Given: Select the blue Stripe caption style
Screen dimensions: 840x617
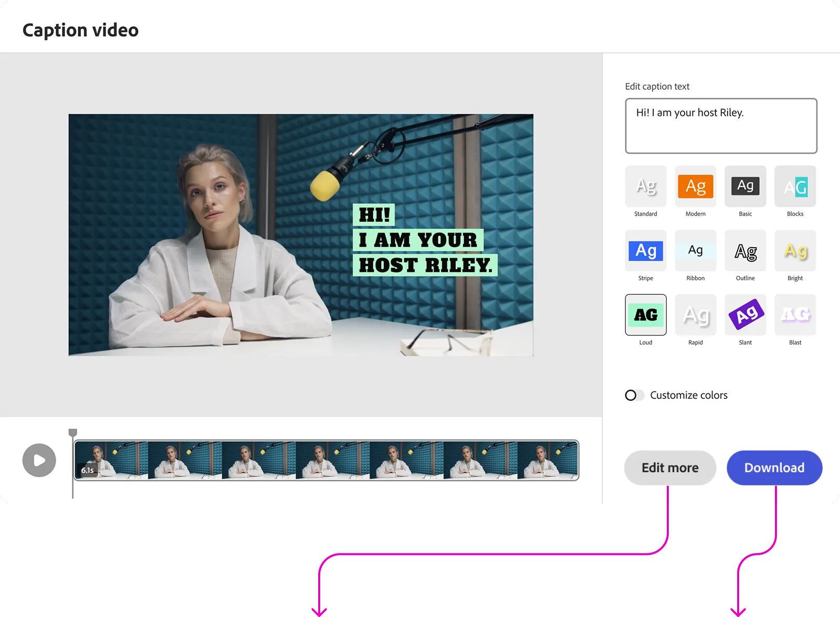Looking at the screenshot, I should pos(646,251).
